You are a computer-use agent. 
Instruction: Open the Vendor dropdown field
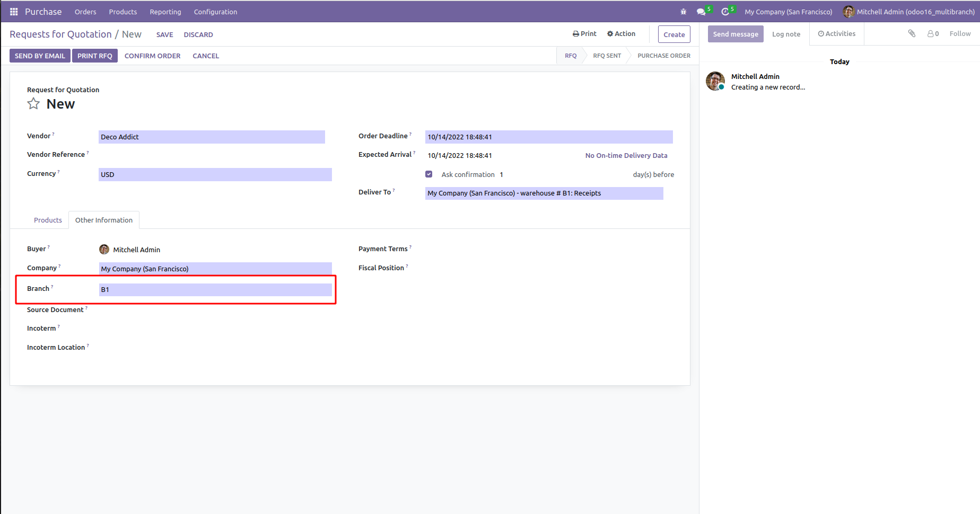(x=212, y=137)
